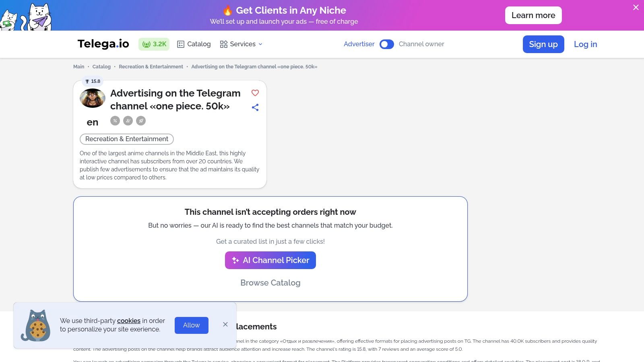Launch the AI Channel Picker

[x=270, y=260]
